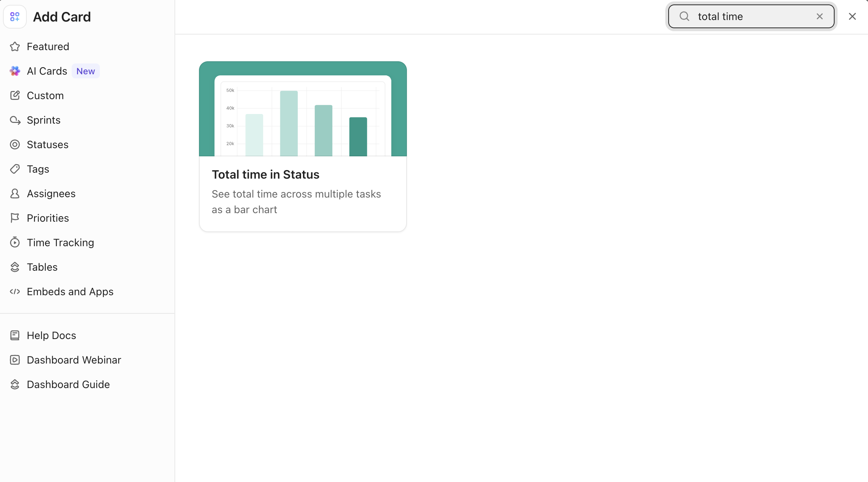Click the Sprints icon in sidebar
The image size is (868, 482).
[15, 120]
